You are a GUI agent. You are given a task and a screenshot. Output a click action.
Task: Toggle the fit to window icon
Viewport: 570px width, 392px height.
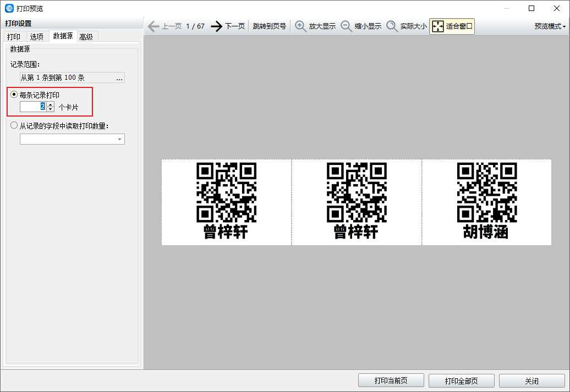point(438,26)
